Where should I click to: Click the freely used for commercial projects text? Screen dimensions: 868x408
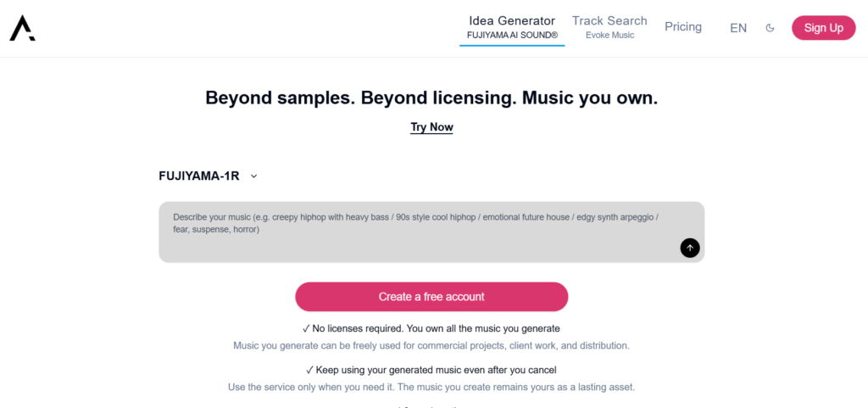click(x=431, y=346)
